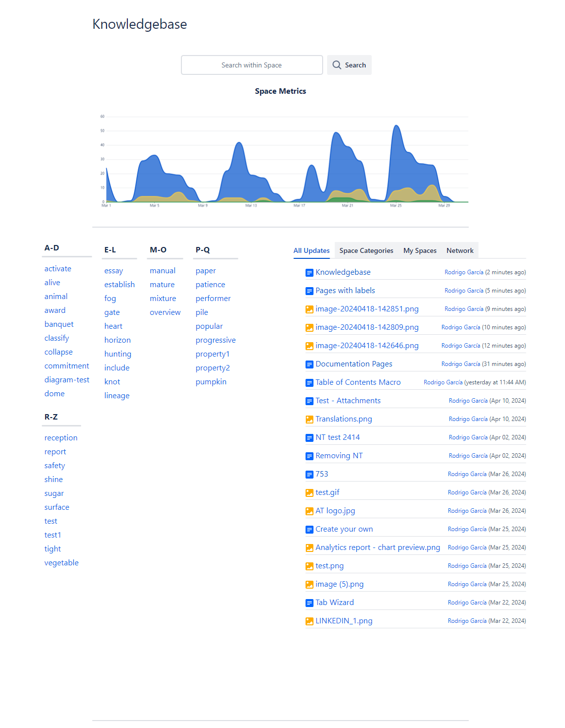
Task: Click the page icon beside Knowledgebase update
Action: click(x=309, y=273)
